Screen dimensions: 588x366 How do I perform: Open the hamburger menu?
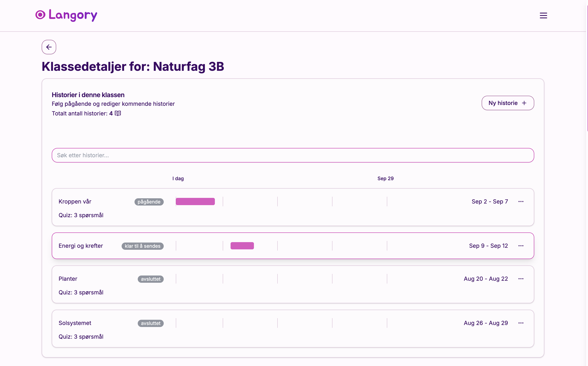tap(543, 15)
